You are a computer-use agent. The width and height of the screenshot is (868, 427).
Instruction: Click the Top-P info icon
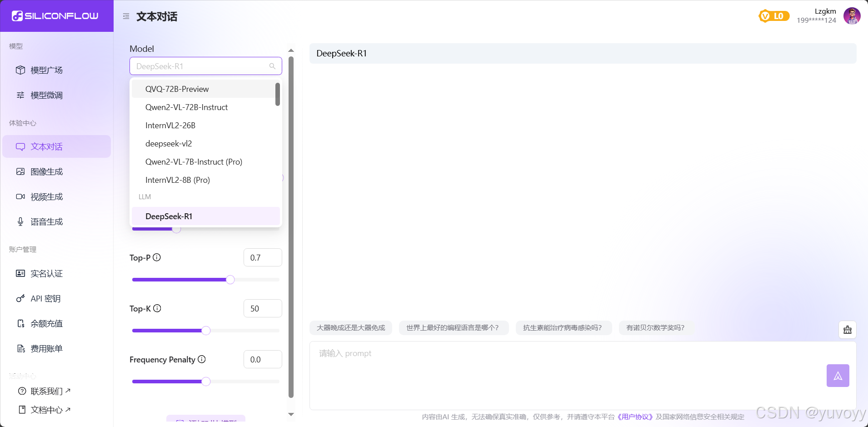[x=157, y=257]
